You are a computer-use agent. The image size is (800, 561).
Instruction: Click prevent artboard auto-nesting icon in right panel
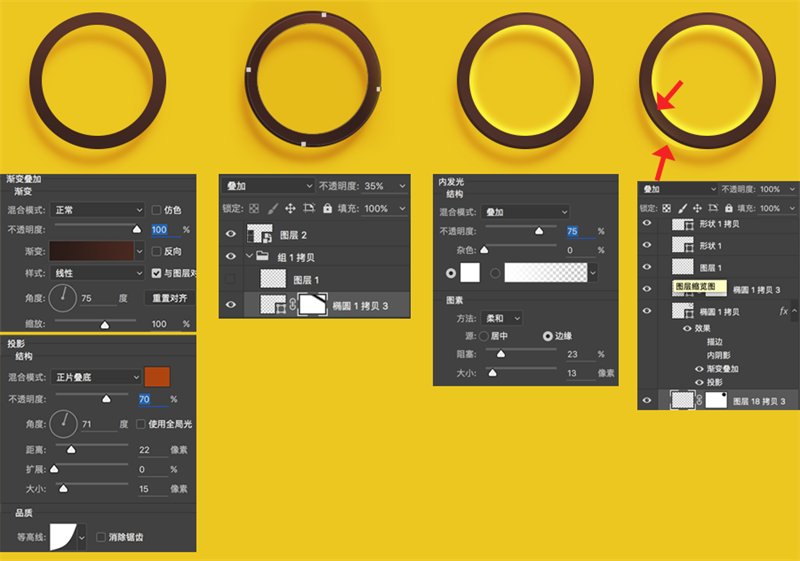[x=713, y=208]
